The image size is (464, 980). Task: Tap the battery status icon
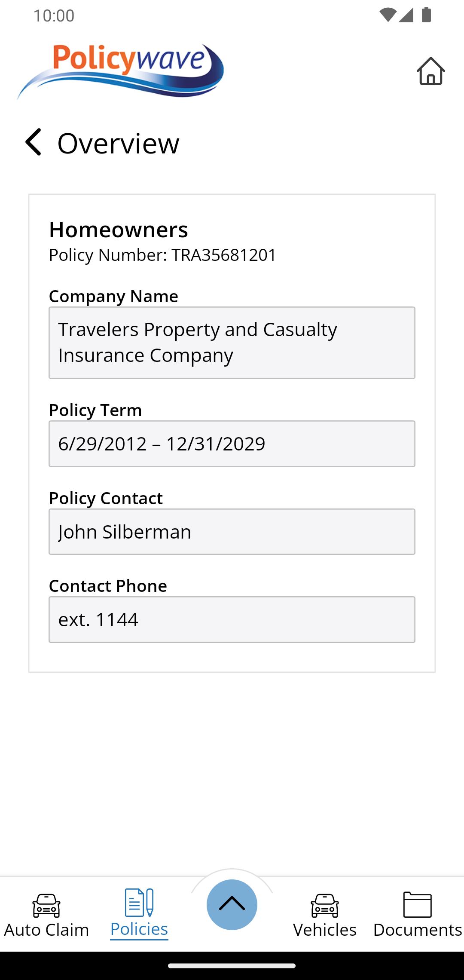coord(426,15)
